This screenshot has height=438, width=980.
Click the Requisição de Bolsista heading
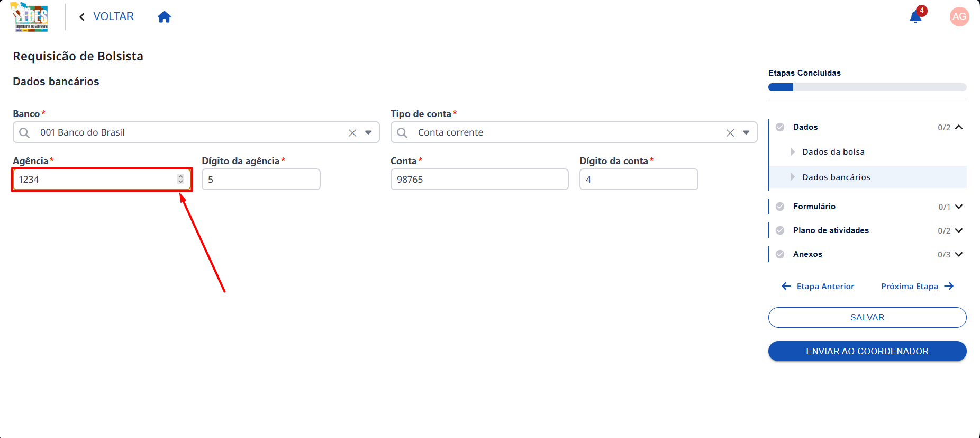[x=78, y=56]
